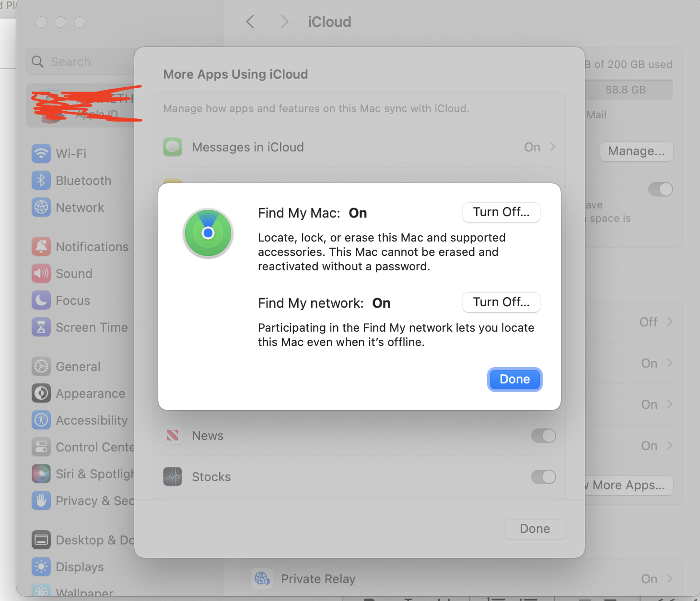Click the Privacy & Security hand icon

pyautogui.click(x=41, y=501)
